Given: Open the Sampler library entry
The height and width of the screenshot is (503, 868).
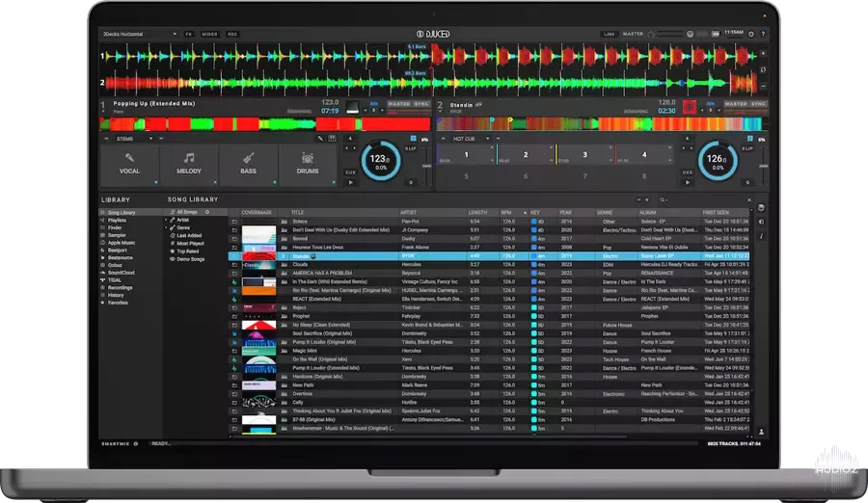Looking at the screenshot, I should coord(117,235).
